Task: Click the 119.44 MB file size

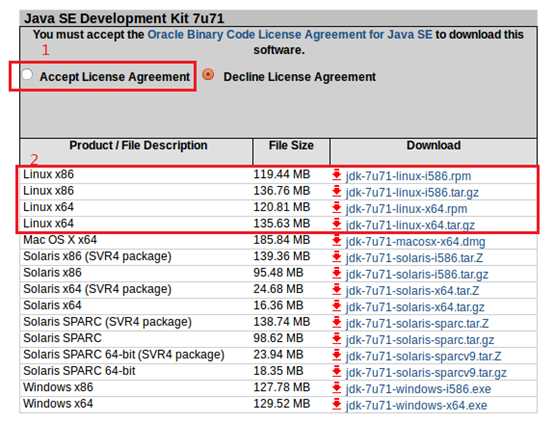Action: [282, 174]
